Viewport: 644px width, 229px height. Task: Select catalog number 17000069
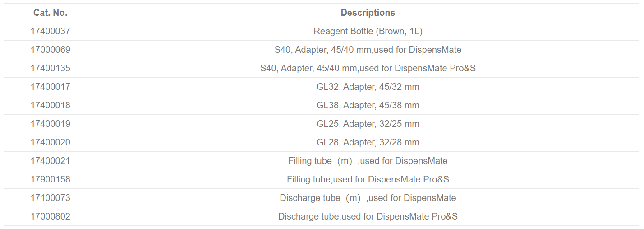(51, 50)
